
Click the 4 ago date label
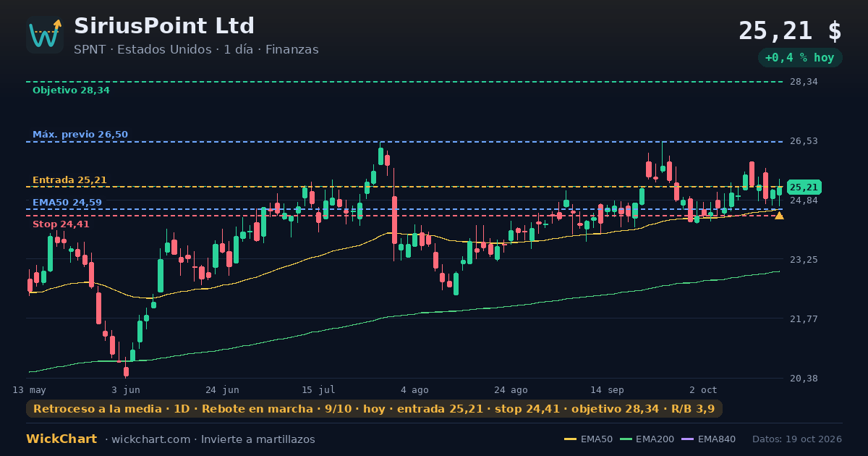414,390
